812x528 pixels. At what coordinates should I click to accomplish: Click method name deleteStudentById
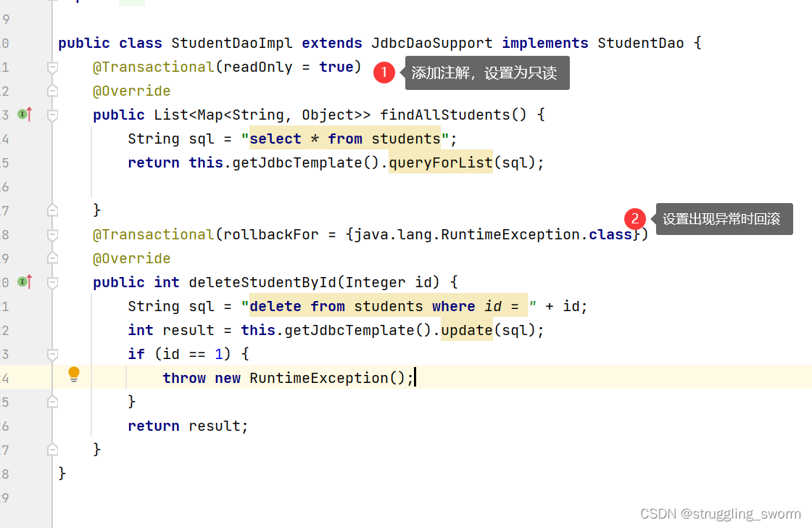point(262,282)
